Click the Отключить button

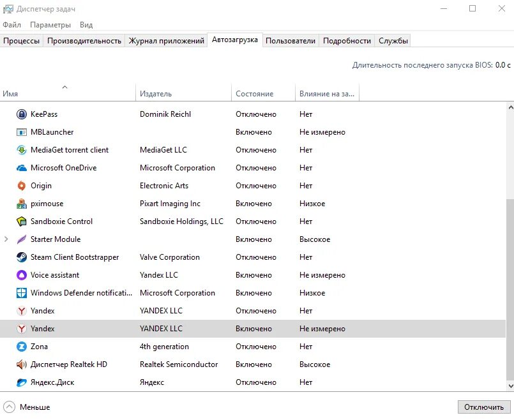pos(484,407)
